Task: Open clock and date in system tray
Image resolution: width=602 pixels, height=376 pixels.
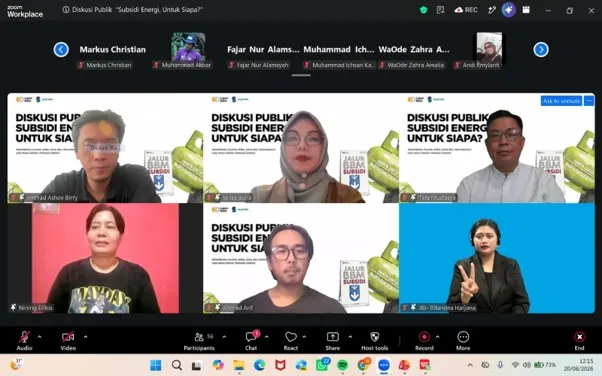Action: [578, 365]
